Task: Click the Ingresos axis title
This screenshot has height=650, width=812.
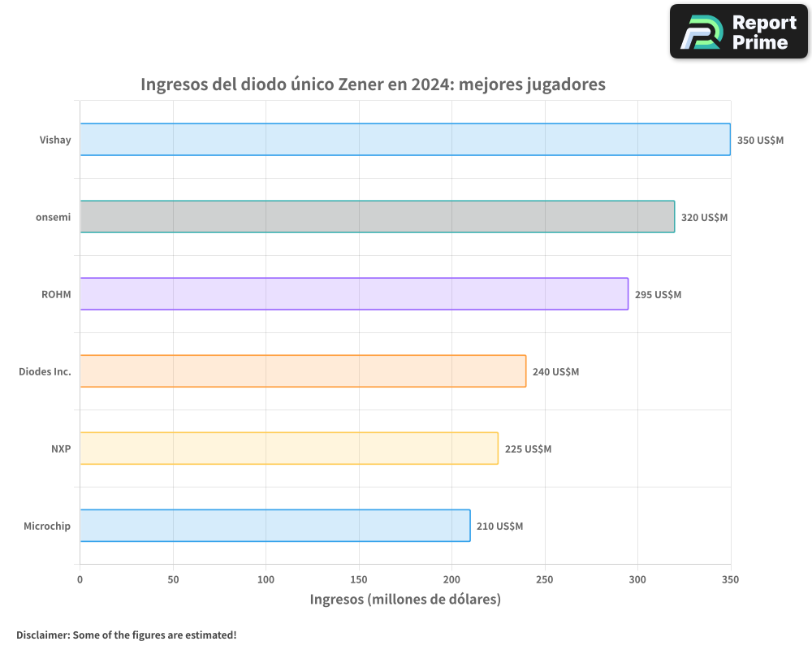Action: tap(405, 599)
